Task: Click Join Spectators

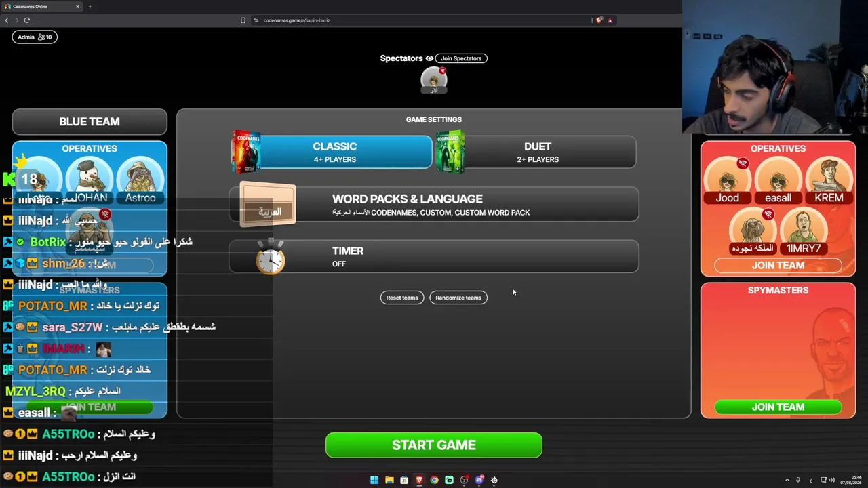Action: coord(461,58)
